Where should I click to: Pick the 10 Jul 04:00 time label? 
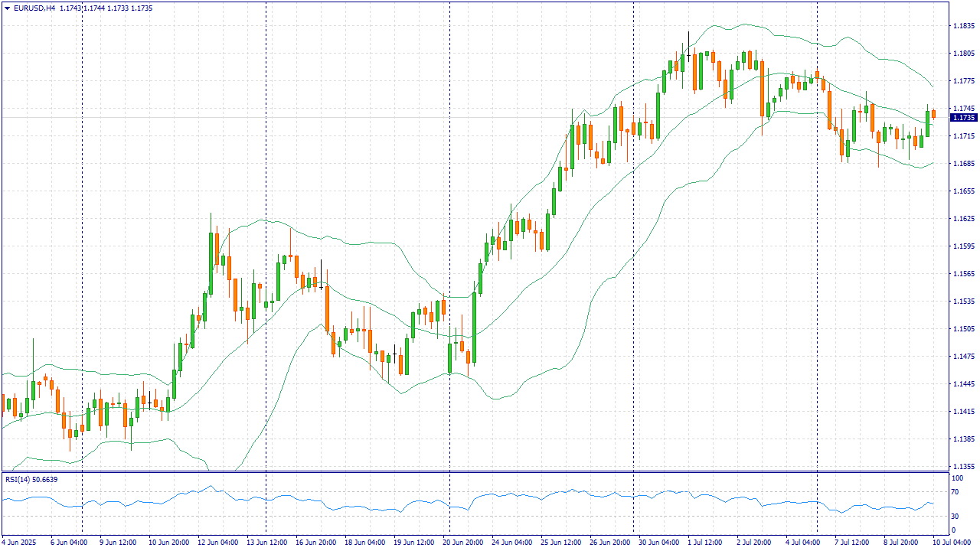952,543
